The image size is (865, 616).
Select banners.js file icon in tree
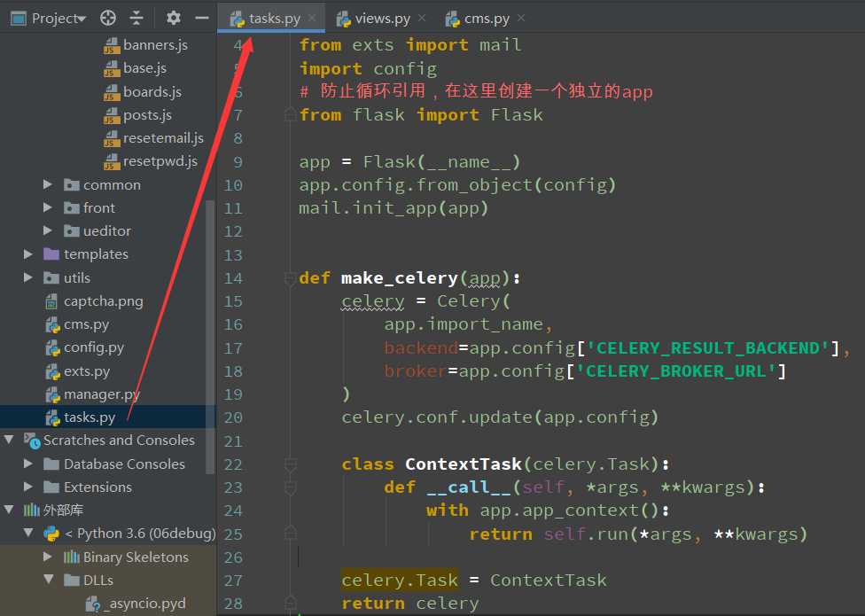(112, 44)
